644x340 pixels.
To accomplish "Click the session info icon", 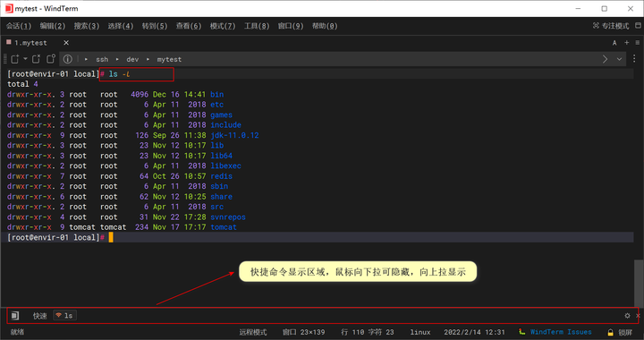I will click(x=68, y=59).
